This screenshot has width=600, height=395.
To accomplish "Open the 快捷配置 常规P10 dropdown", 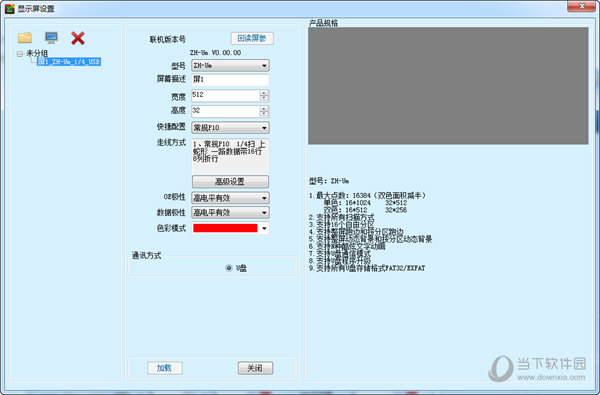I will tap(230, 127).
